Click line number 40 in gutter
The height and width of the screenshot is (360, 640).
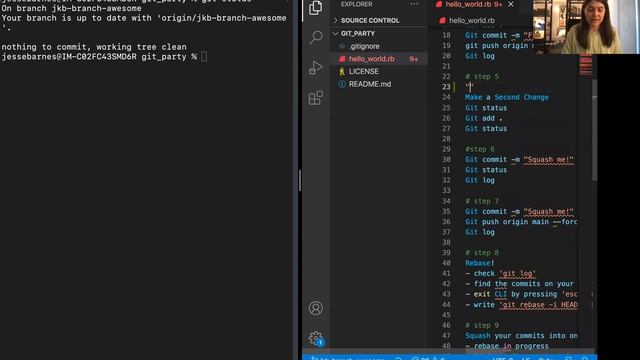coord(446,263)
